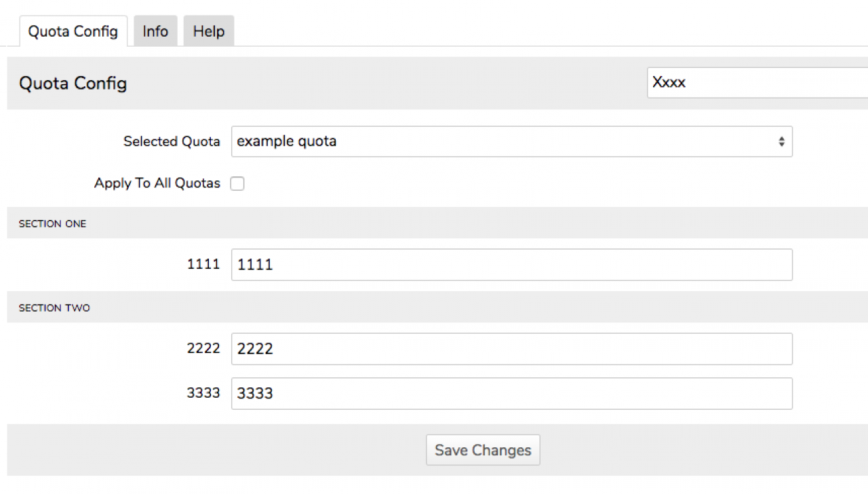This screenshot has width=868, height=494.
Task: Focus the 2222 text input box
Action: click(511, 349)
